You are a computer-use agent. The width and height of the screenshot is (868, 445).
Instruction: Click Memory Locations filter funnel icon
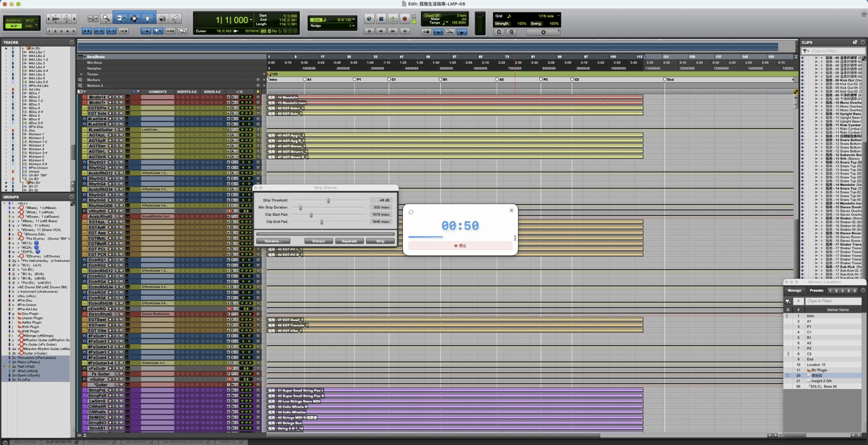pos(788,301)
